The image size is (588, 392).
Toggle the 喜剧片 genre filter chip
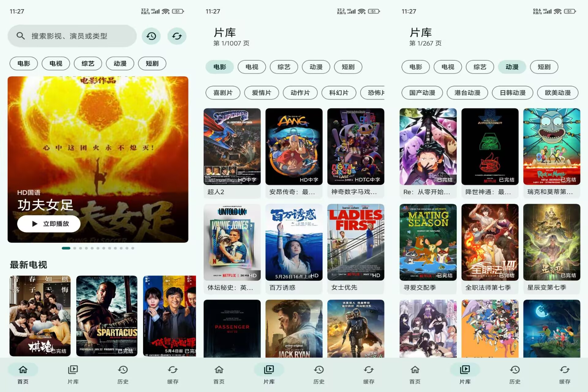(223, 92)
